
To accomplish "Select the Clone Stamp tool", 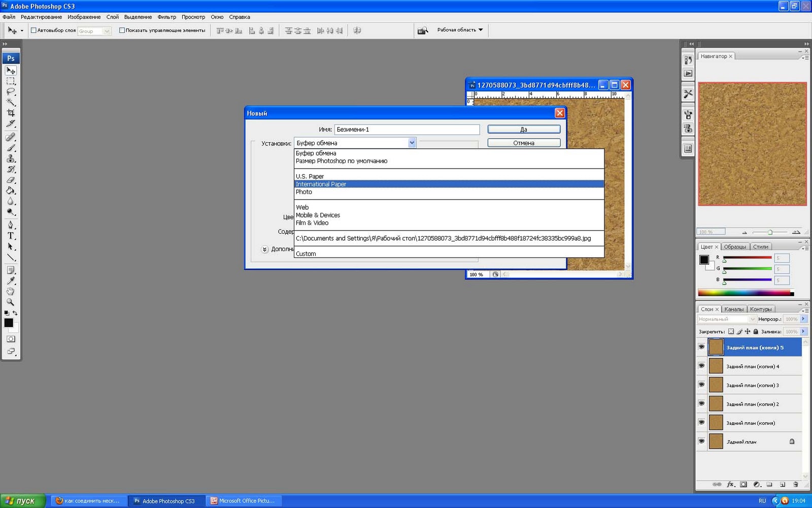I will 11,158.
